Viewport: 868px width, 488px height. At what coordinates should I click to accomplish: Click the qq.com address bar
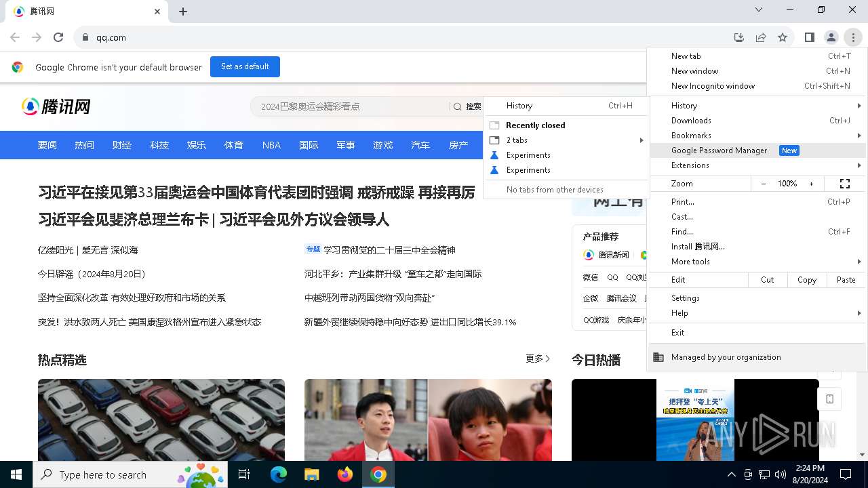click(407, 37)
